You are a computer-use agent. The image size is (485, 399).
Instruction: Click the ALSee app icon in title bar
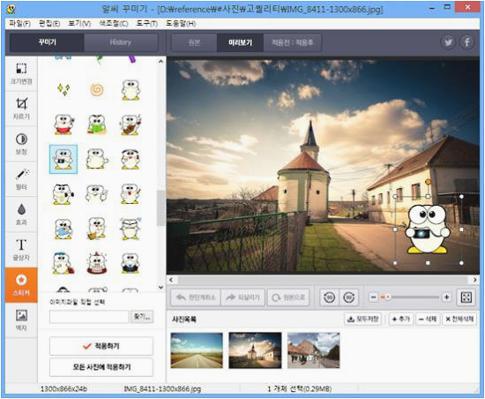click(11, 9)
